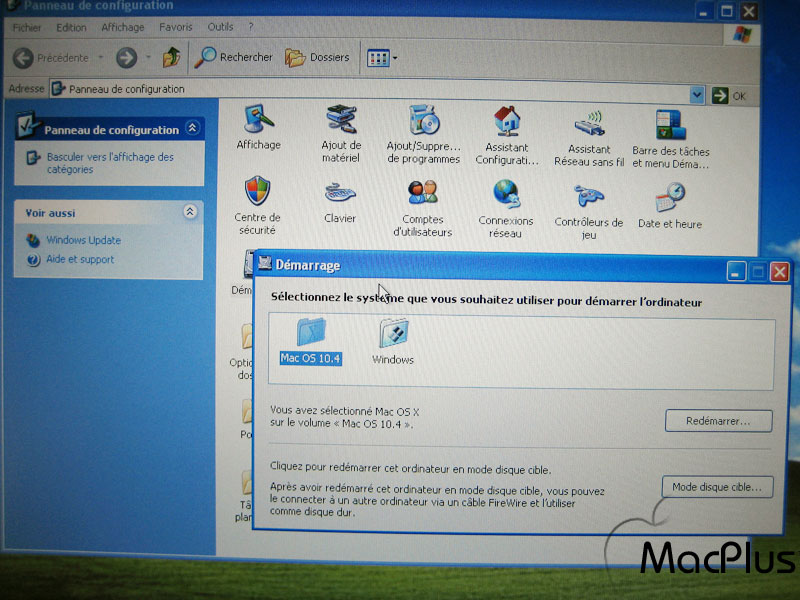Open Assistant Réseau sans fil icon
The image size is (800, 600).
[x=589, y=138]
